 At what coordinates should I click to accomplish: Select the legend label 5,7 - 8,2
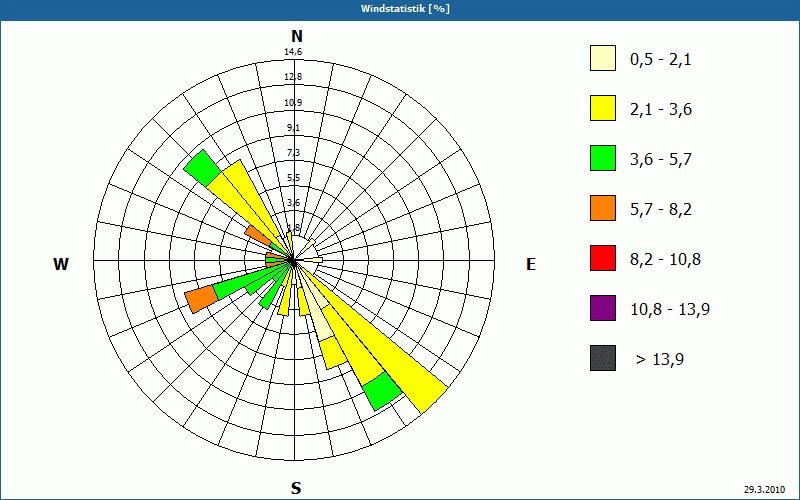pos(661,210)
